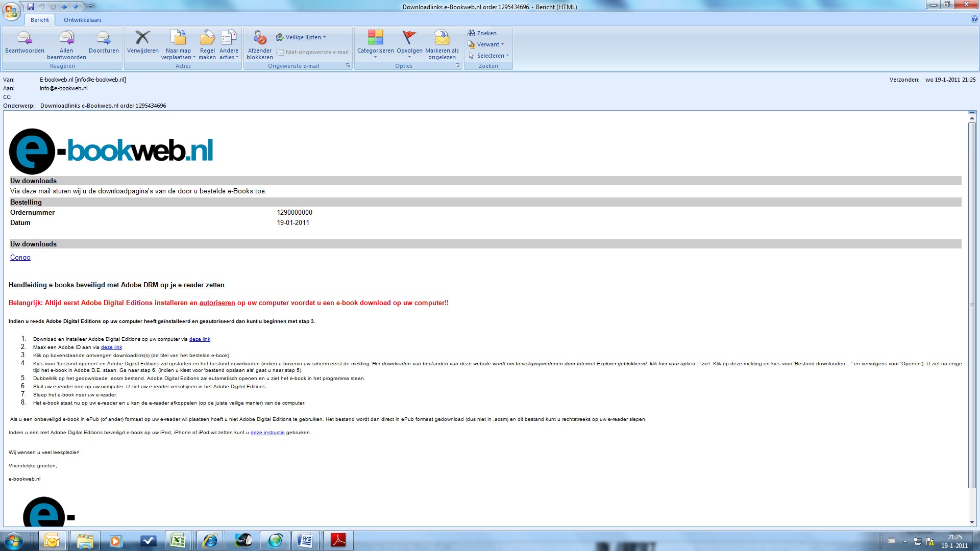Click the Zoeken binoculars button
The image size is (980, 551).
(482, 33)
